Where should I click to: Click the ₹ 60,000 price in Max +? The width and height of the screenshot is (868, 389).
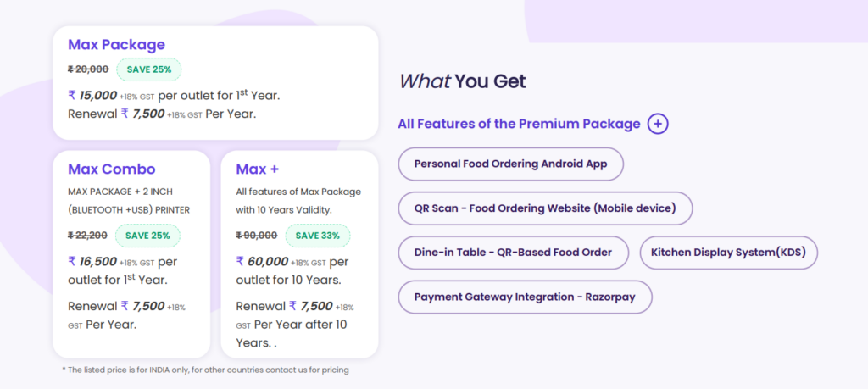click(263, 261)
